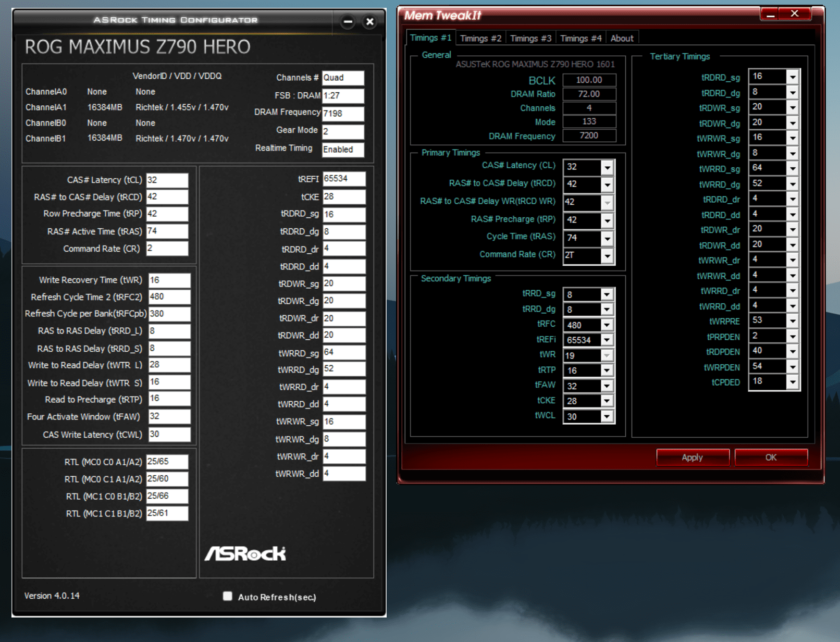This screenshot has height=642, width=840.
Task: Expand the tRRD_dg dropdown in Secondary Timings
Action: tap(607, 310)
